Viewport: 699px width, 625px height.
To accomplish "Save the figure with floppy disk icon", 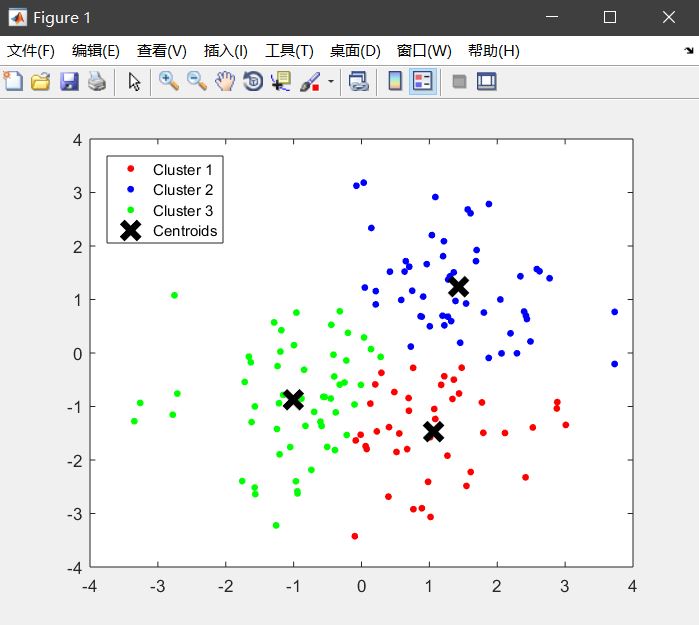I will coord(69,82).
